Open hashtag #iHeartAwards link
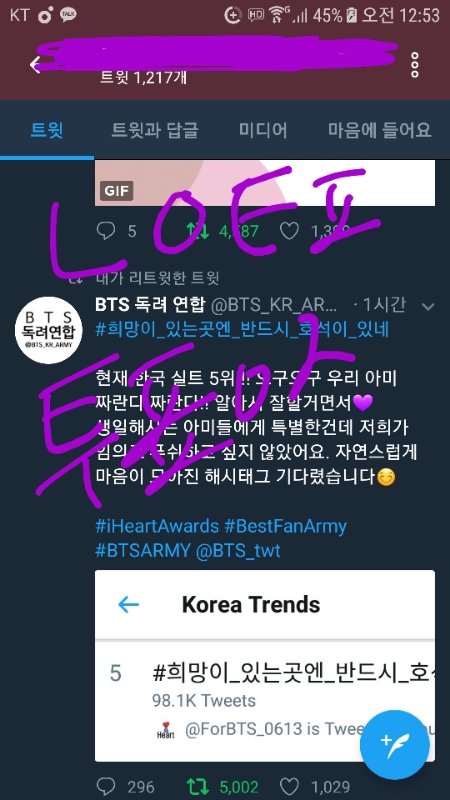Screen dimensions: 450x800 (x=157, y=526)
